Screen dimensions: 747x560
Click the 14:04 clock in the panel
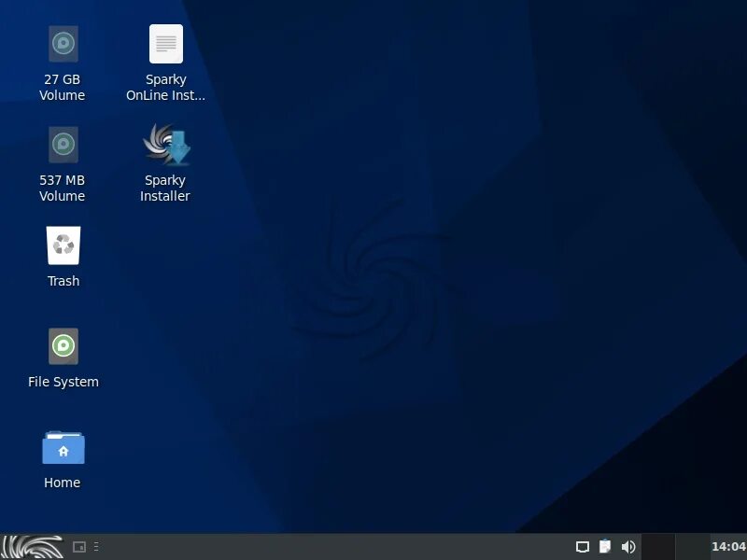pyautogui.click(x=728, y=547)
